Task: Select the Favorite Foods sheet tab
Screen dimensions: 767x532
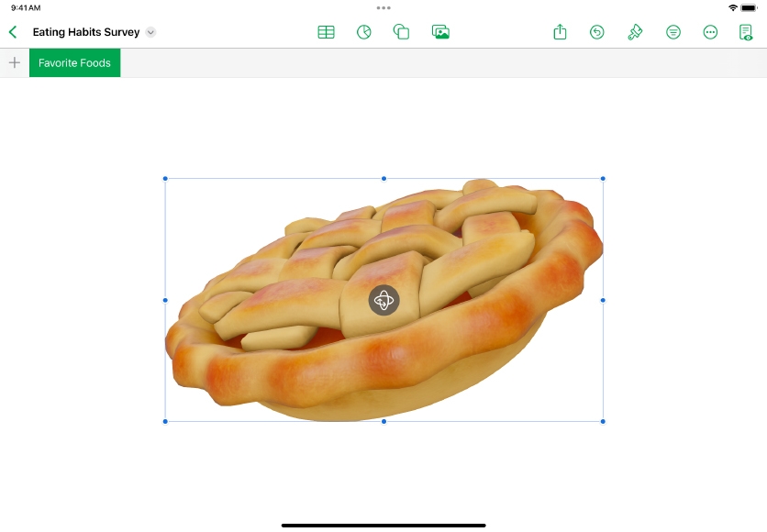Action: 74,63
